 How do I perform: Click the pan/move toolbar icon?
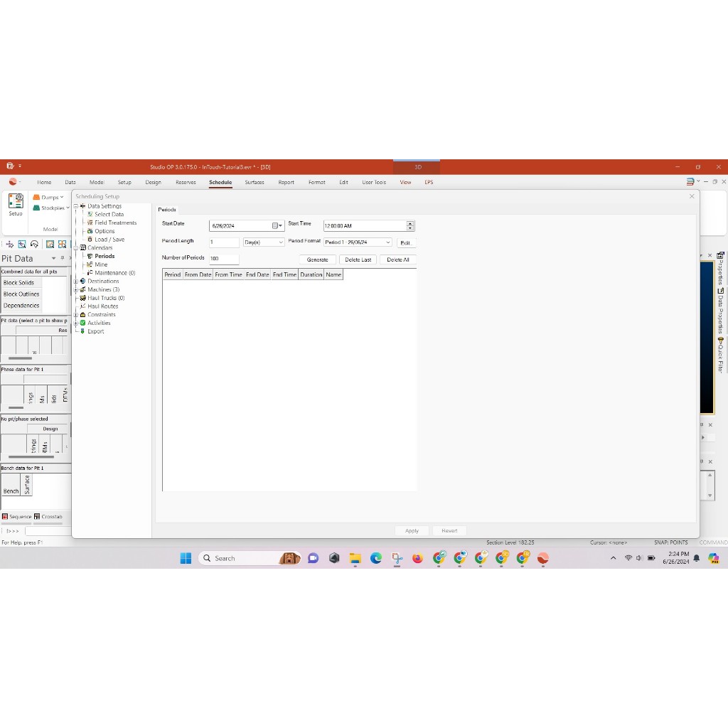pyautogui.click(x=10, y=245)
